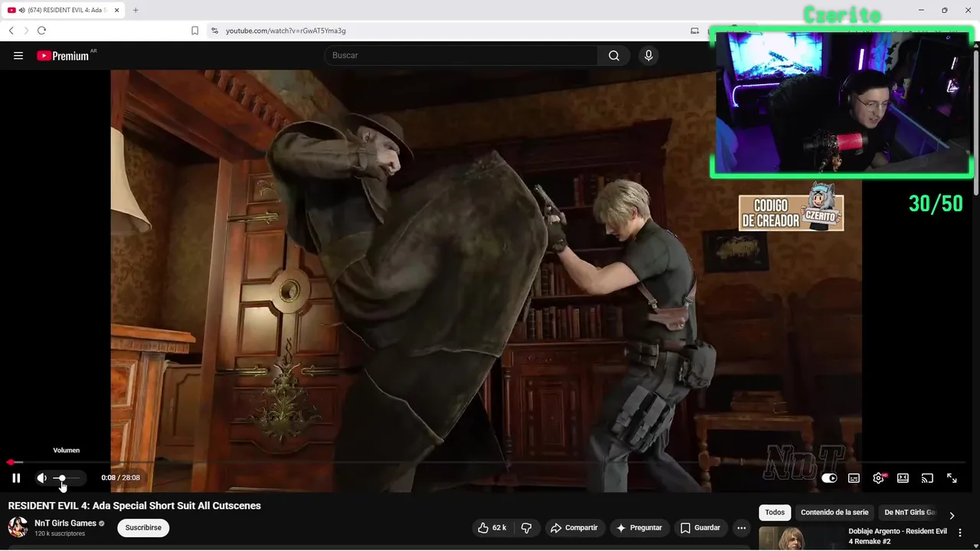Subscribe using the Suscribirse button
Image resolution: width=980 pixels, height=551 pixels.
[x=143, y=527]
